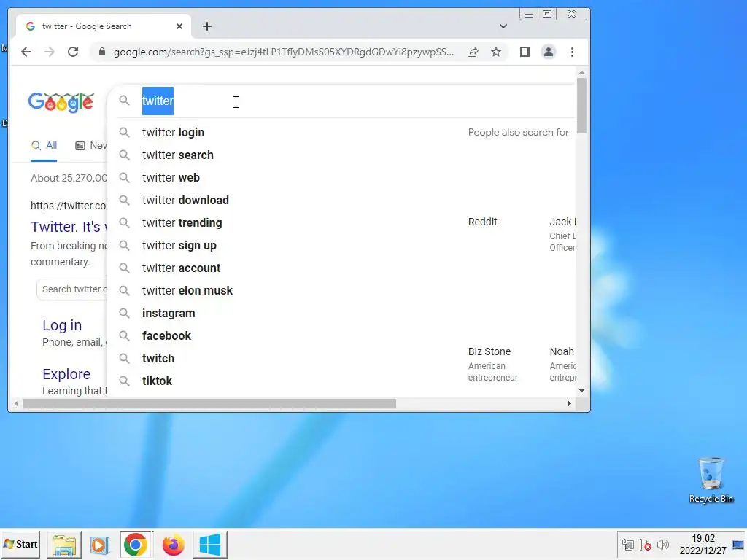
Task: Click the page's vertical scrollbar thumb
Action: click(581, 105)
